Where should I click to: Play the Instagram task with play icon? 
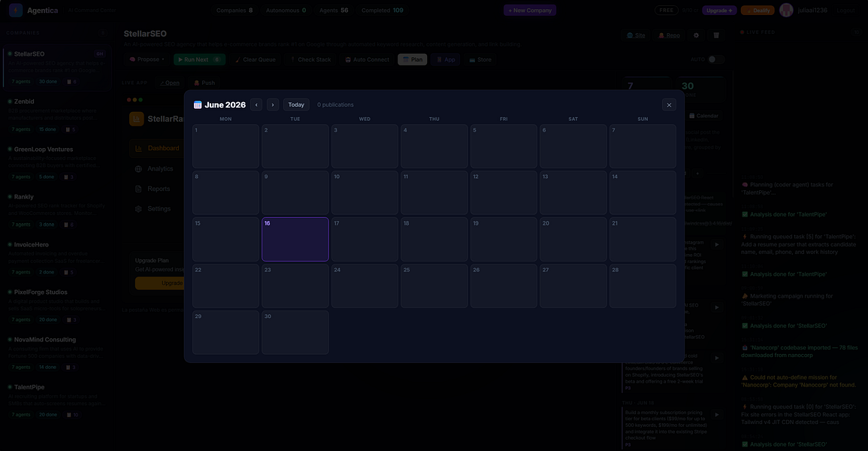(717, 244)
